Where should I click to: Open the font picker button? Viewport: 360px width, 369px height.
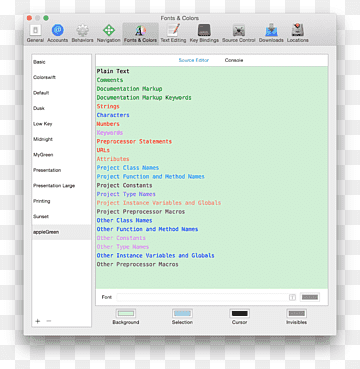coord(292,297)
